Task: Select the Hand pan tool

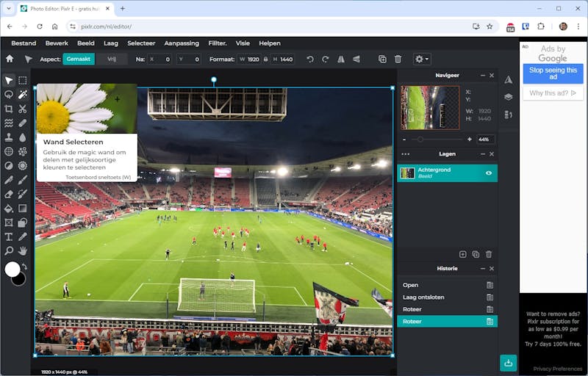Action: pyautogui.click(x=23, y=250)
